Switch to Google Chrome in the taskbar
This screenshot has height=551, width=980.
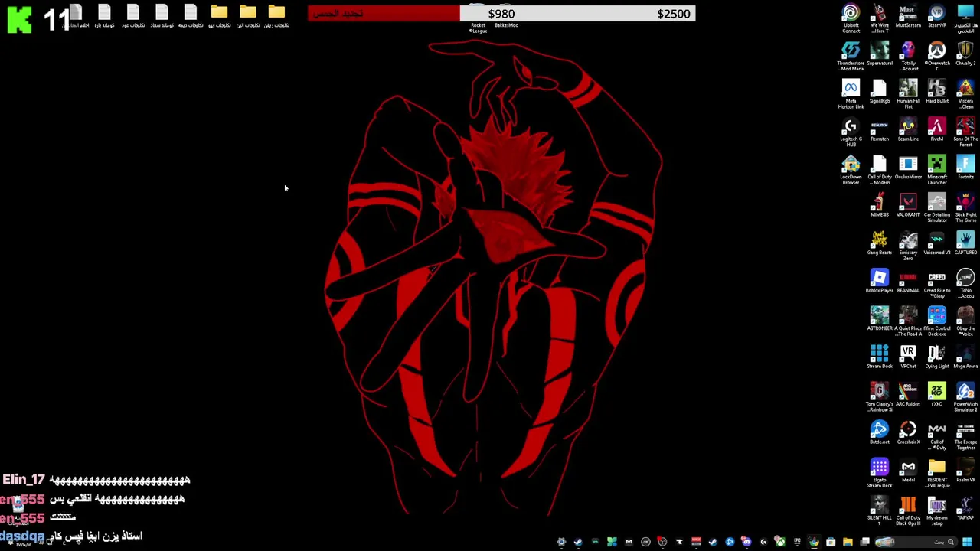tap(814, 542)
